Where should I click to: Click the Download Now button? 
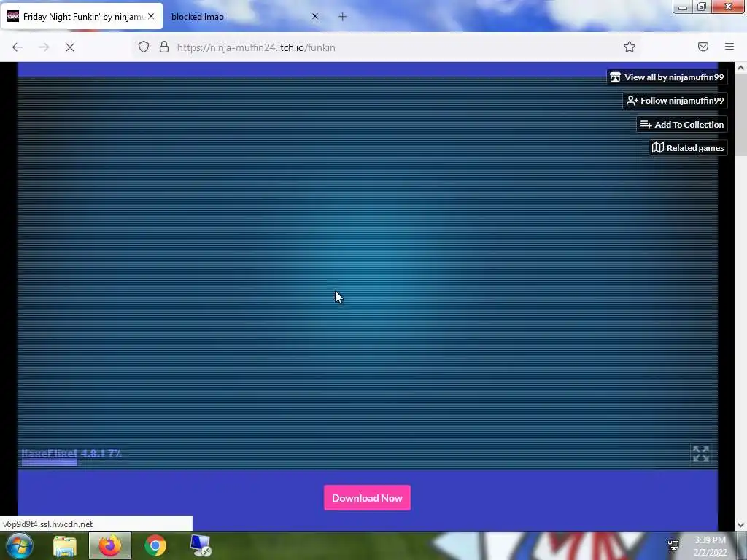368,498
